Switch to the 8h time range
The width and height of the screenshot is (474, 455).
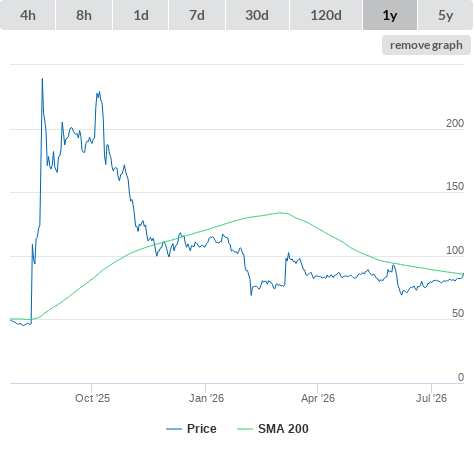pos(84,15)
